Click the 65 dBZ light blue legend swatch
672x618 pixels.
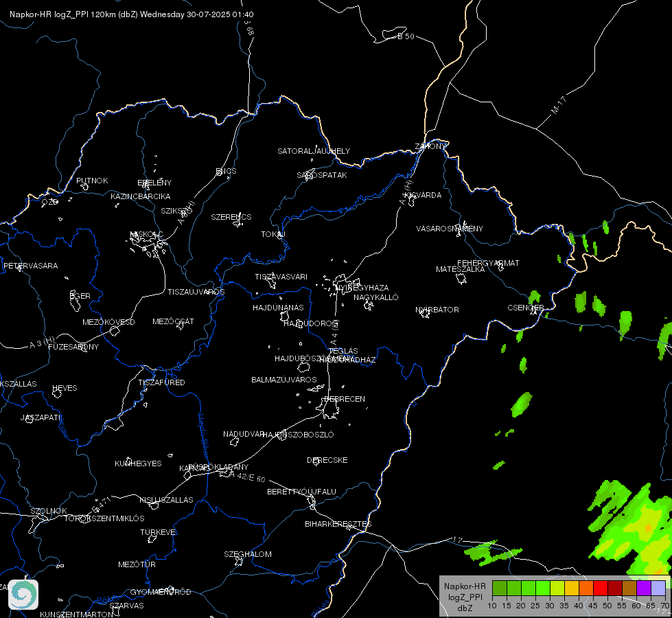pyautogui.click(x=658, y=588)
